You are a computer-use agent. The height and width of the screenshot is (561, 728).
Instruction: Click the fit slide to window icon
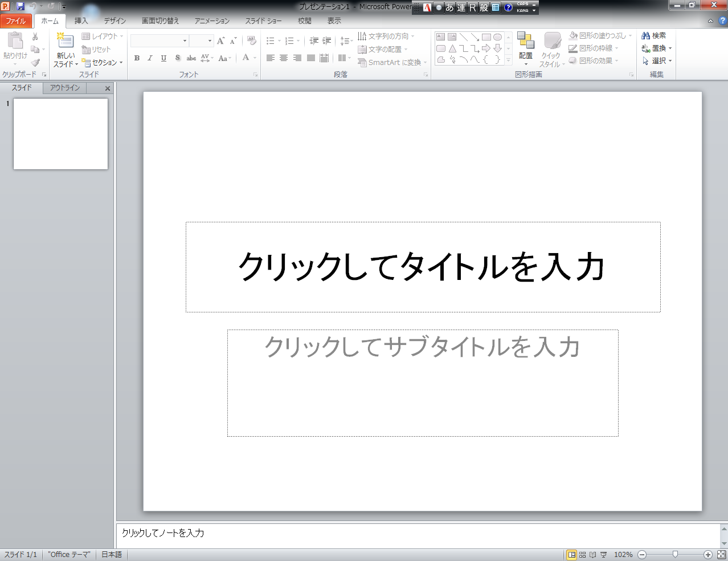(721, 555)
